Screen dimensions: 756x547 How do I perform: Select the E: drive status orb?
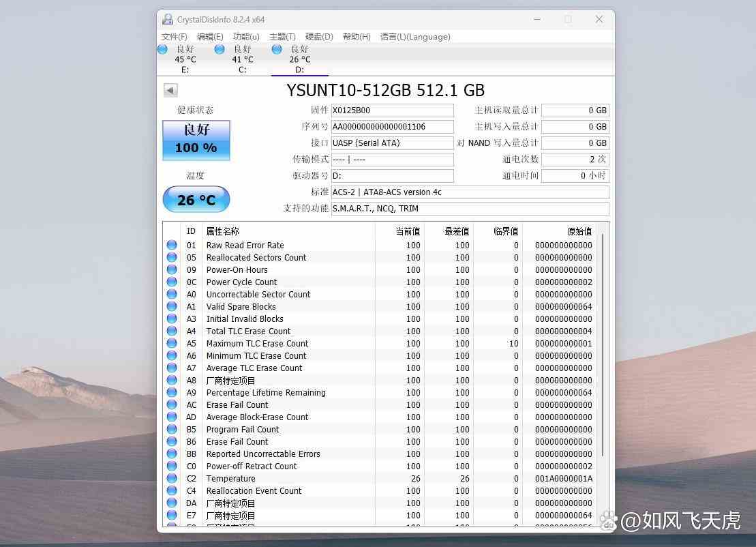(x=162, y=49)
